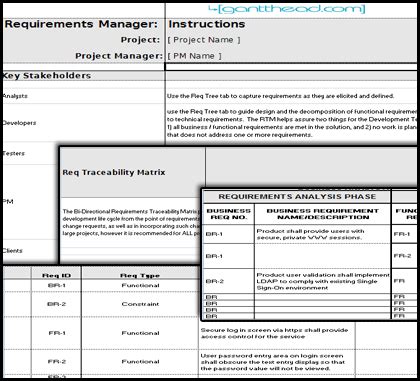The height and width of the screenshot is (381, 420).
Task: Select BR-1 in the Req ID column
Action: pos(56,286)
